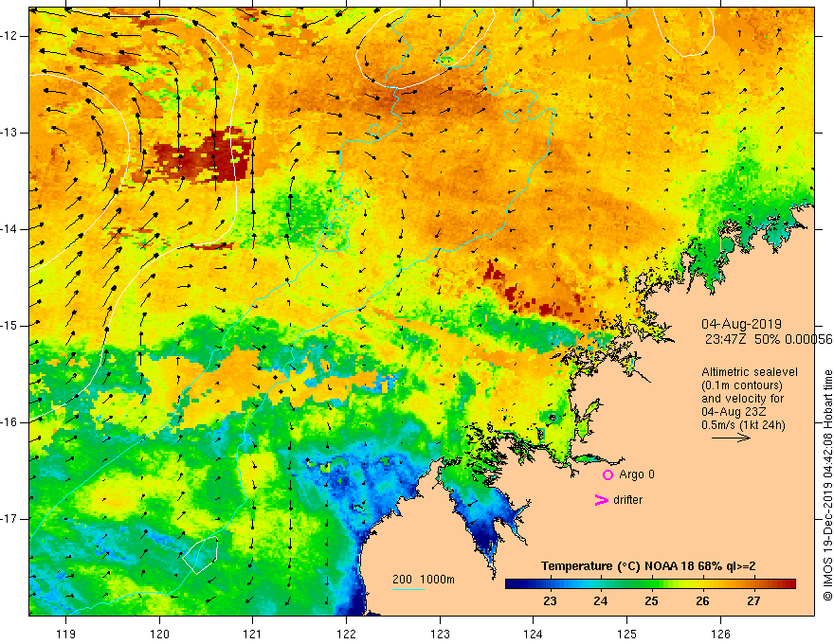
Task: Click the '(0.1m contours)' caption line
Action: pyautogui.click(x=742, y=385)
